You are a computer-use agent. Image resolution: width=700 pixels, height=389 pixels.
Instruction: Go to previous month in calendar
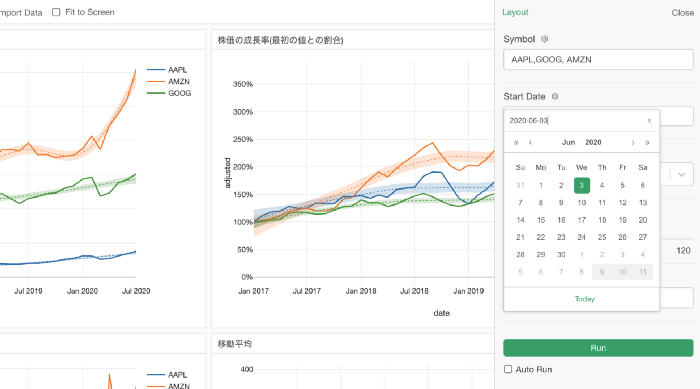(x=530, y=142)
